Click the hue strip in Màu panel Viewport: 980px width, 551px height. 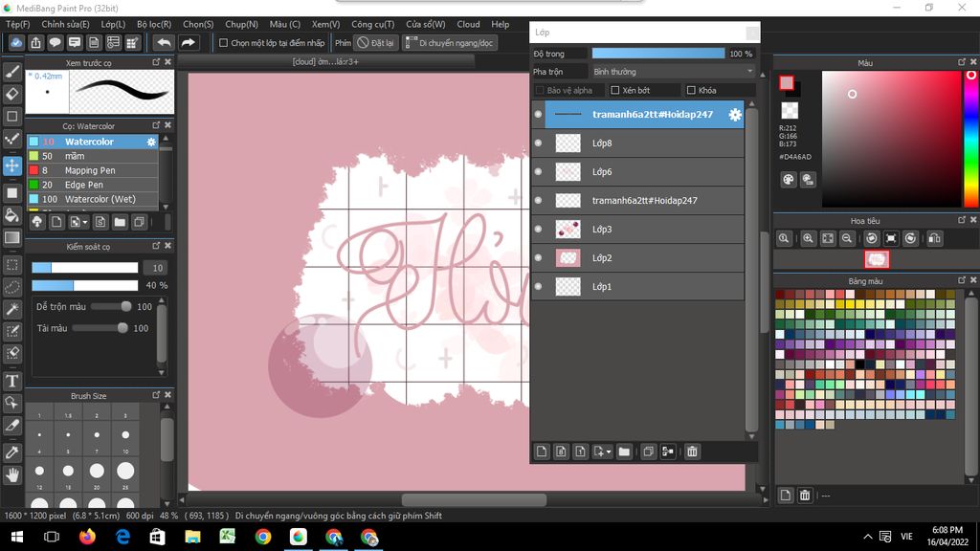[x=971, y=139]
